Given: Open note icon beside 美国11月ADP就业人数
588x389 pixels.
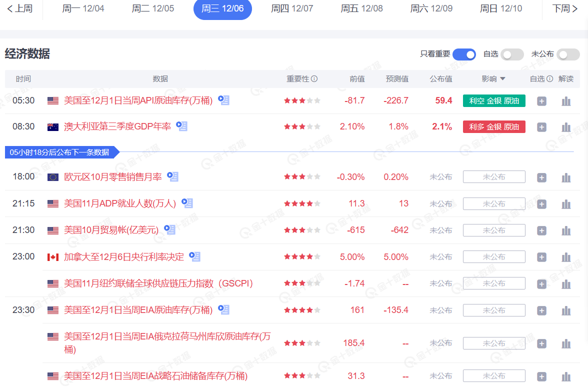Looking at the screenshot, I should click(187, 203).
